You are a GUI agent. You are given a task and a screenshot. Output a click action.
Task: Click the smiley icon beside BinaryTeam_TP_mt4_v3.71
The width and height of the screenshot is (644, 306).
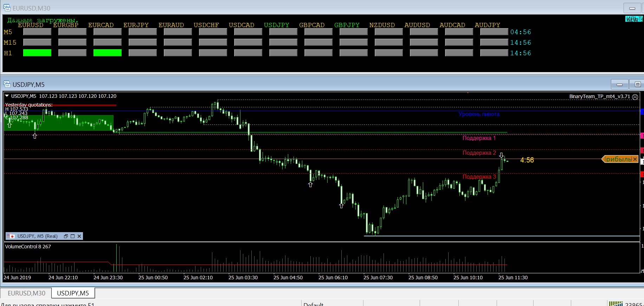(x=635, y=97)
